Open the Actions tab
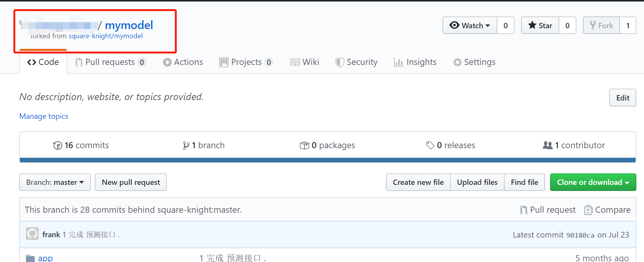The height and width of the screenshot is (262, 644). point(183,62)
